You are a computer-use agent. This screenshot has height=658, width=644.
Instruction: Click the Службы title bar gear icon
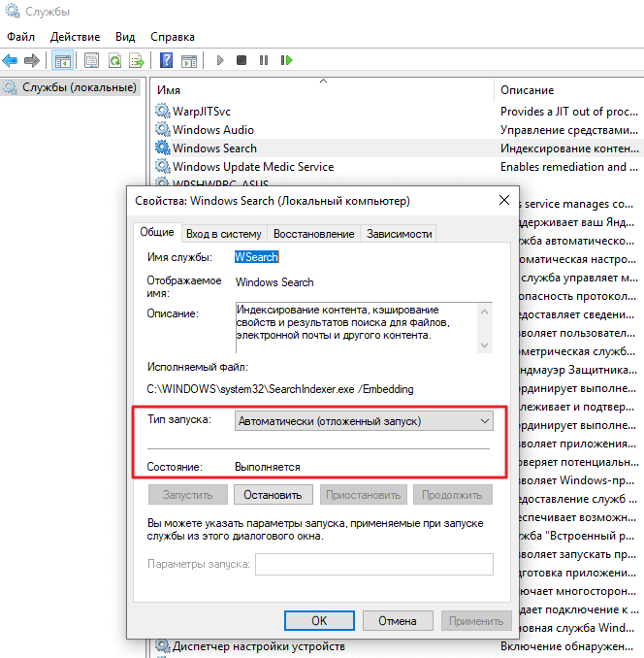click(13, 12)
